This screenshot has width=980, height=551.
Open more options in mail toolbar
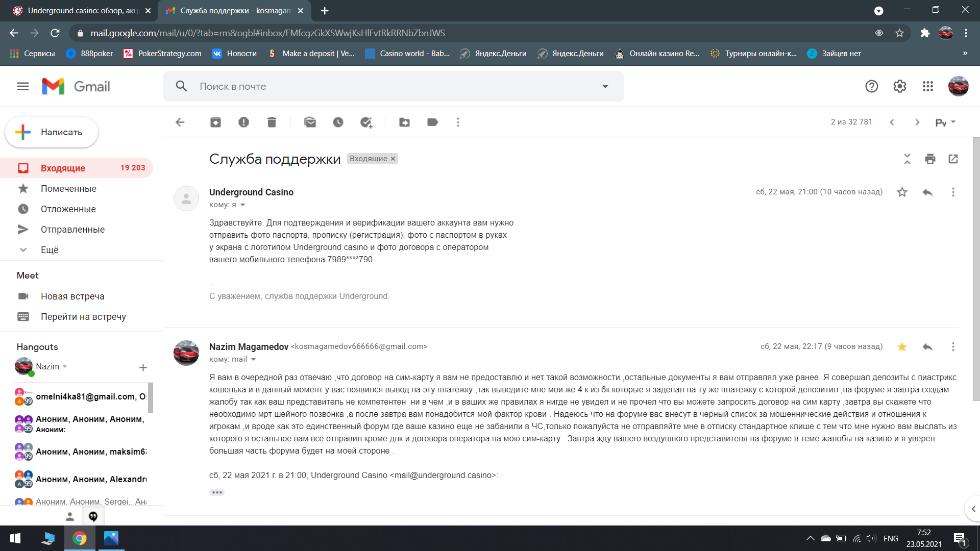458,122
